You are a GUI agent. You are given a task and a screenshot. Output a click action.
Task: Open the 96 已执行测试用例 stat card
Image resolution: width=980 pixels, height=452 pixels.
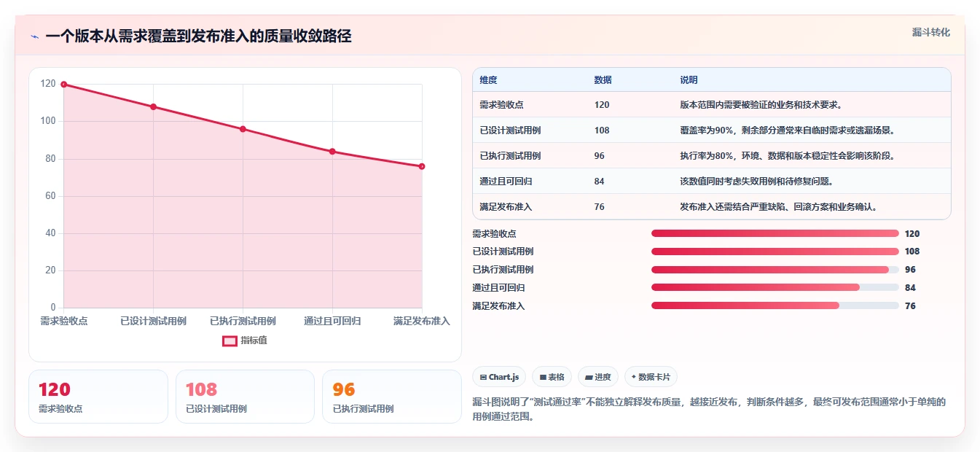coord(391,397)
